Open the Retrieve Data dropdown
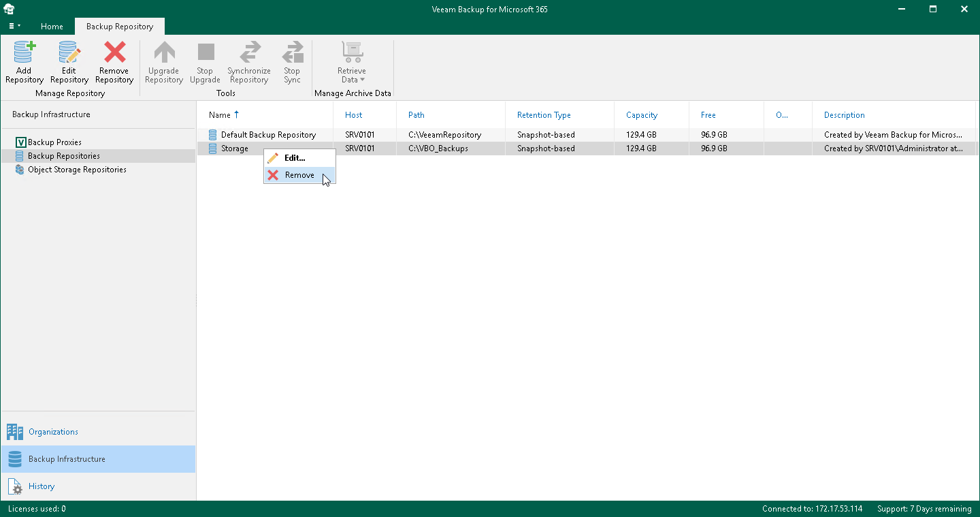Screen dimensions: 980x517 (352, 62)
